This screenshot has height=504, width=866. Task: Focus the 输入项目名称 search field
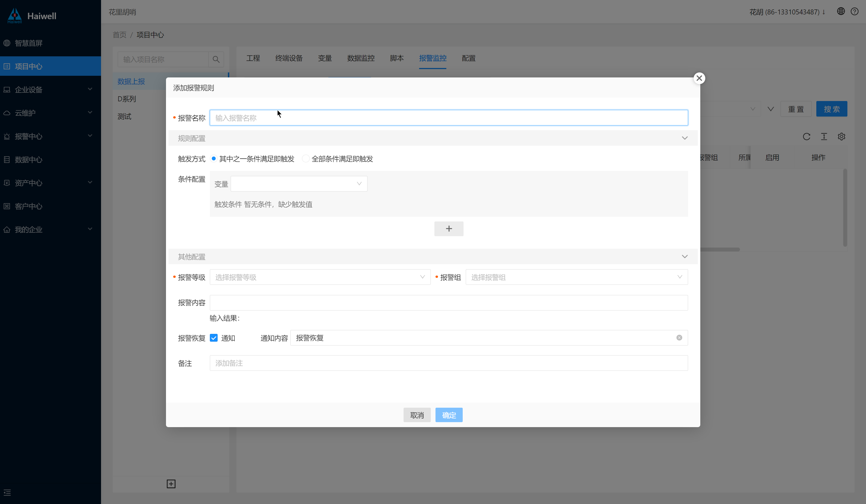163,59
